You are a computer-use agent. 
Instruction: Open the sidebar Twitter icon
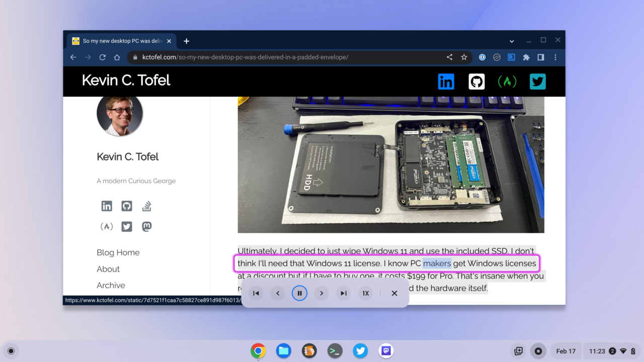(127, 227)
